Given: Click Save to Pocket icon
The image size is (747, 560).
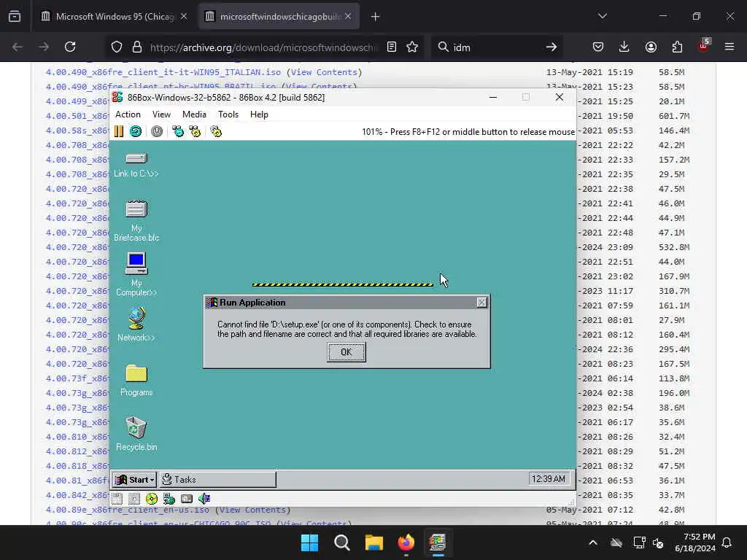Looking at the screenshot, I should click(x=598, y=47).
